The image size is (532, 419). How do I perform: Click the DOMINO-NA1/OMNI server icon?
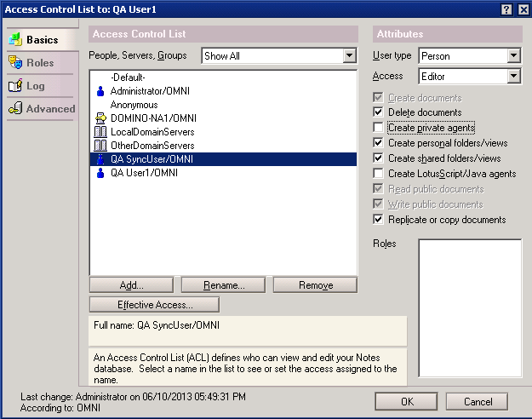[x=100, y=118]
